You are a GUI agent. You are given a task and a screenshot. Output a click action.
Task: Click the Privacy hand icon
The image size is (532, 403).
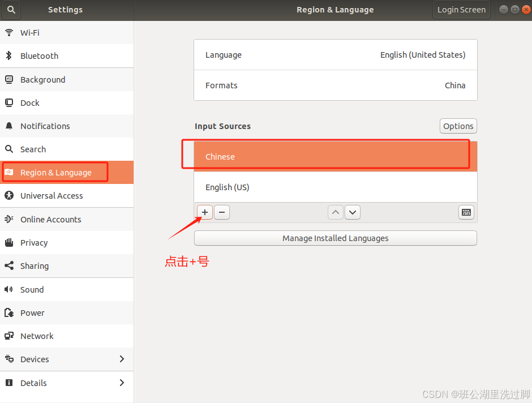click(x=9, y=242)
